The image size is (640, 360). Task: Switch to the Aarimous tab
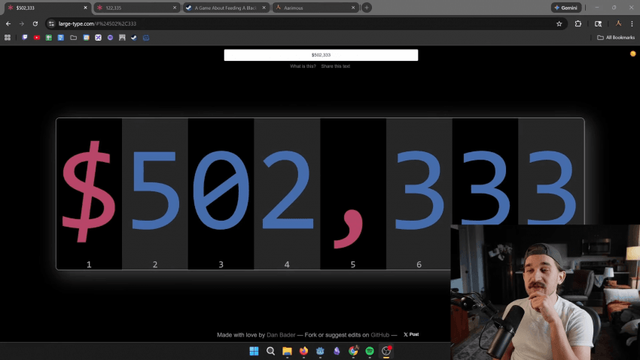coord(315,7)
